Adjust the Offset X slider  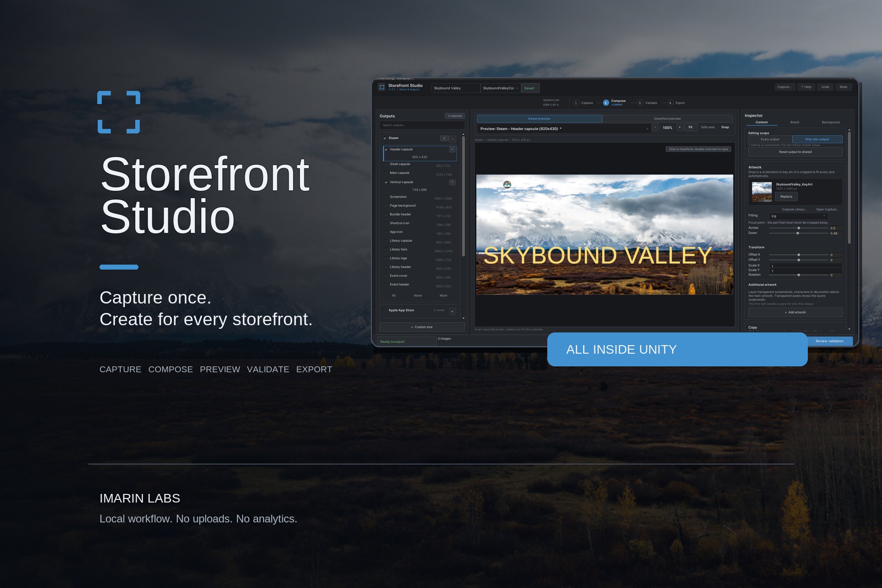[x=799, y=255]
